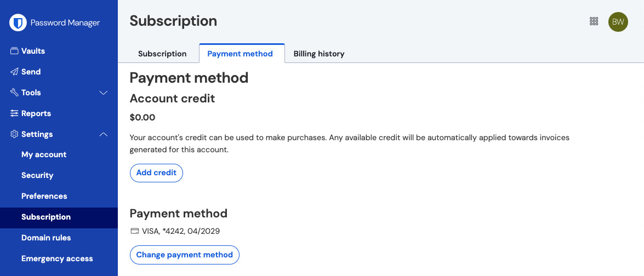
Task: Click the Settings gear icon
Action: 15,134
